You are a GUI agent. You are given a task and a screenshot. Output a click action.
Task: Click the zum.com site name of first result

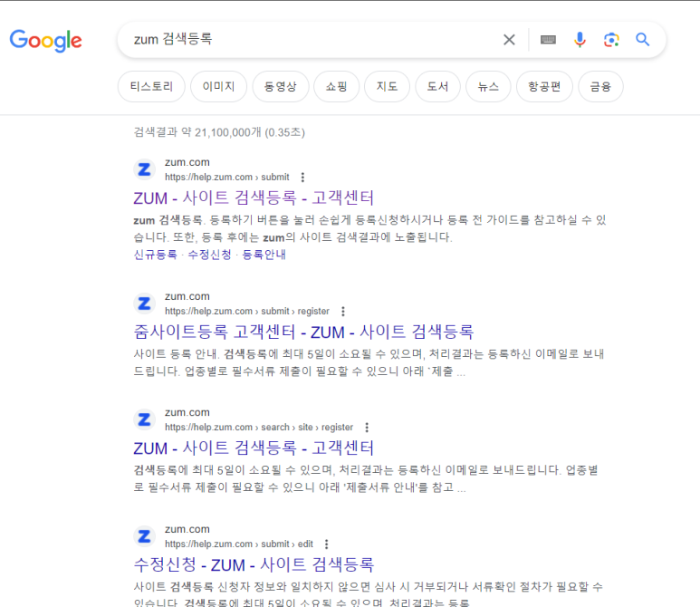(187, 162)
